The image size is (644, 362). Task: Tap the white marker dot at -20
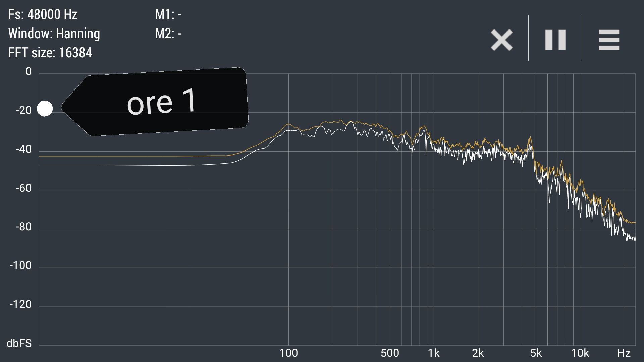(45, 108)
